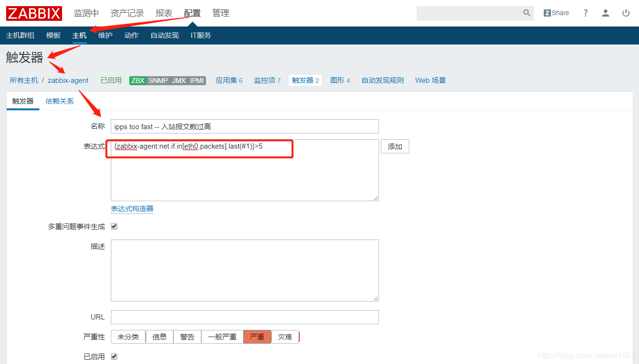Toggle 多重问题事件生成 checkbox
The width and height of the screenshot is (639, 364).
click(x=114, y=226)
